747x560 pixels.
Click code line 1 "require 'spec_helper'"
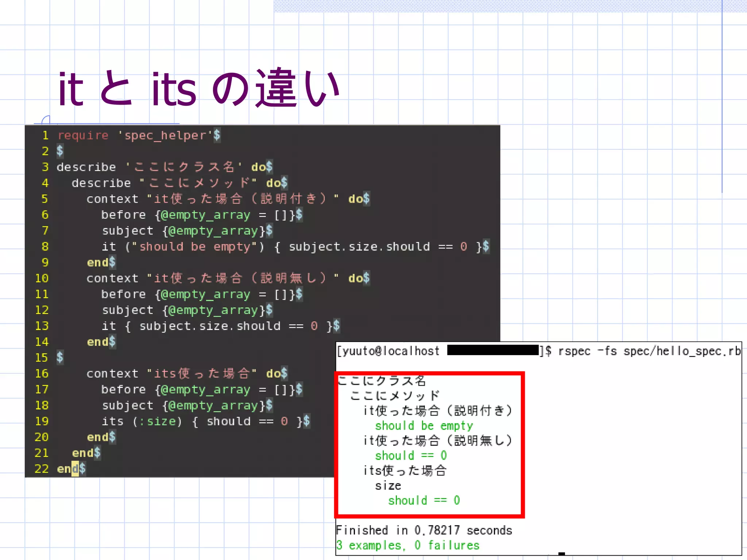135,135
